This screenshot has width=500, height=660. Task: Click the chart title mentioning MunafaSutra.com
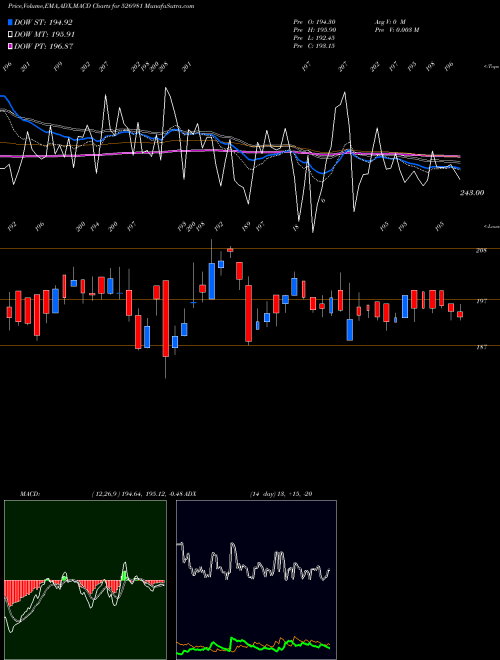101,6
